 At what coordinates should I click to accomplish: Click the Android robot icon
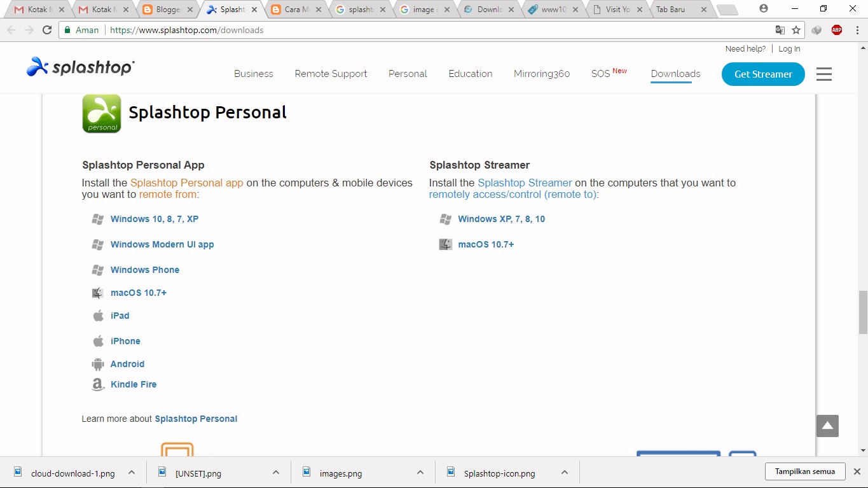click(x=97, y=363)
